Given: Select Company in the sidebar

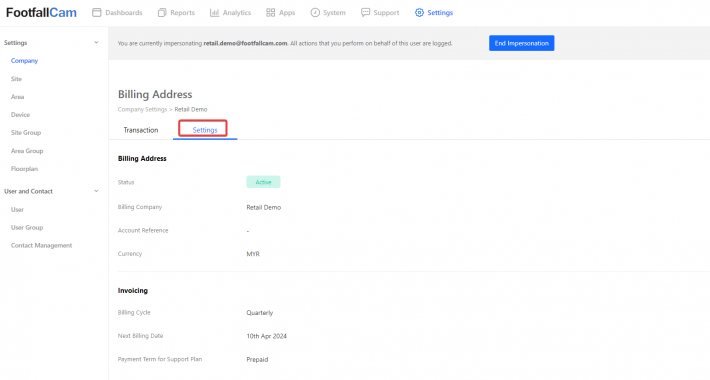Looking at the screenshot, I should coord(24,61).
